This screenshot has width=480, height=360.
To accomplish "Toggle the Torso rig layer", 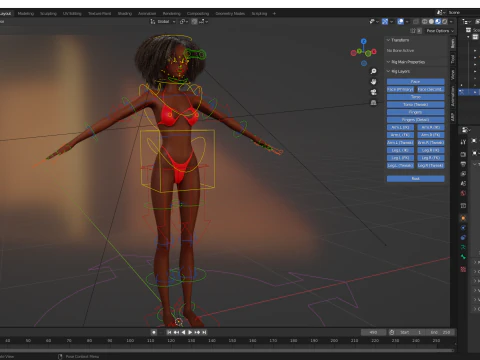I will 415,97.
